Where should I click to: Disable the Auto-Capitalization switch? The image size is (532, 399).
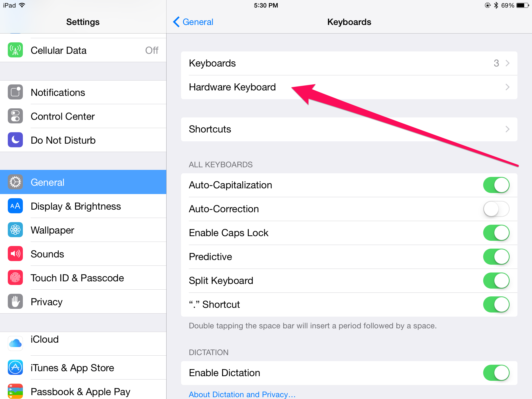496,185
